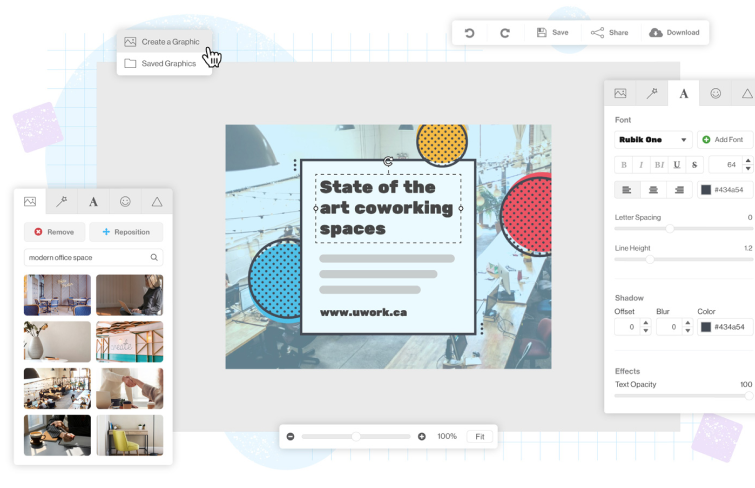Click the redo arrow icon

coord(505,33)
